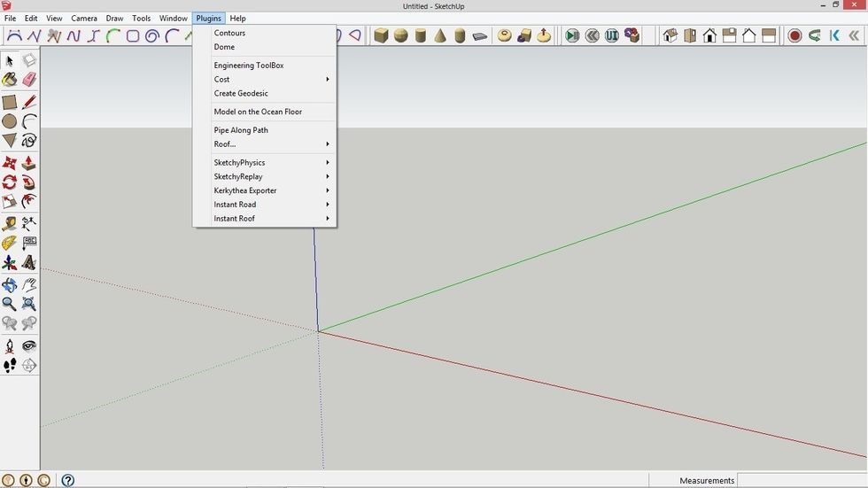Activate the Orbit camera tool
Screen dimensions: 868x488
coord(9,285)
